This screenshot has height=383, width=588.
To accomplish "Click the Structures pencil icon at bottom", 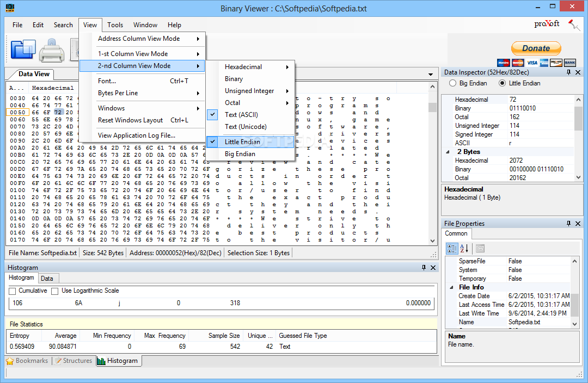I will pos(58,361).
